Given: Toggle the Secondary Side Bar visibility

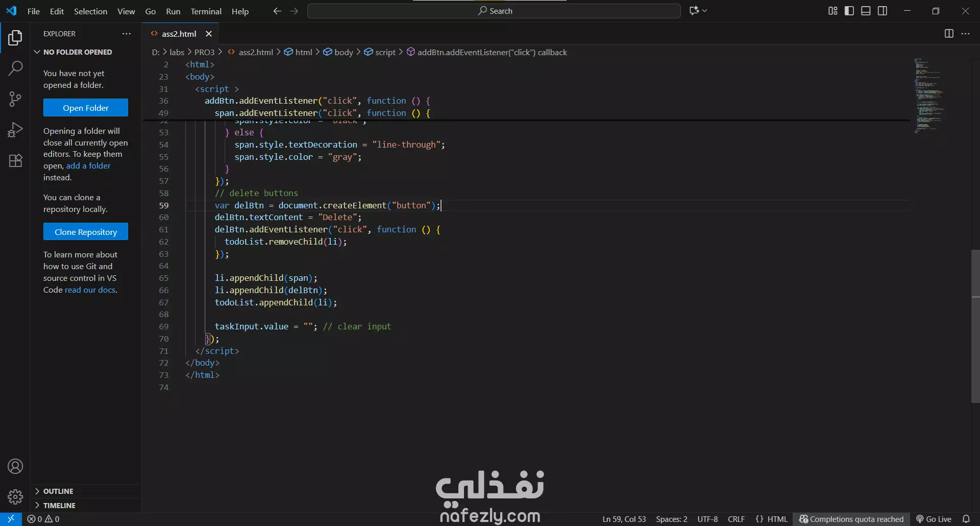Looking at the screenshot, I should click(x=883, y=11).
